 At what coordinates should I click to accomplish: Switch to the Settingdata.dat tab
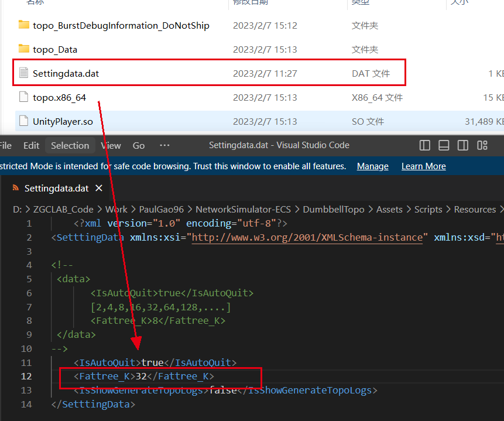tap(57, 188)
